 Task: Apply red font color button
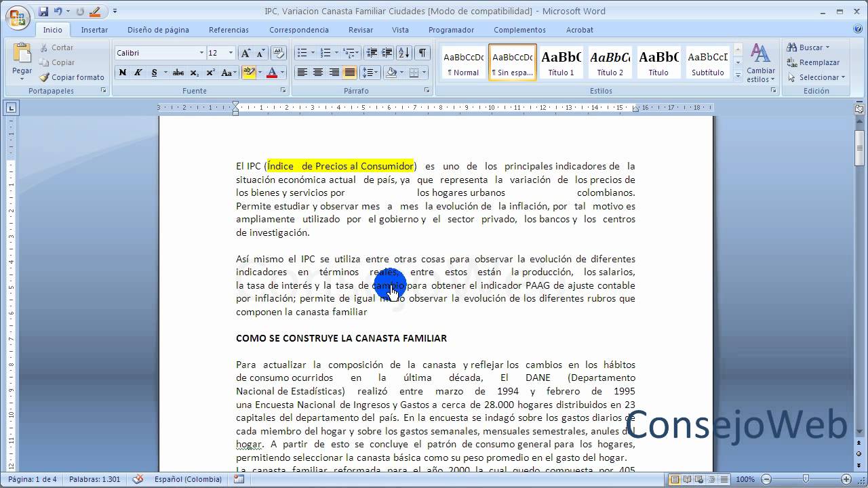click(x=272, y=73)
